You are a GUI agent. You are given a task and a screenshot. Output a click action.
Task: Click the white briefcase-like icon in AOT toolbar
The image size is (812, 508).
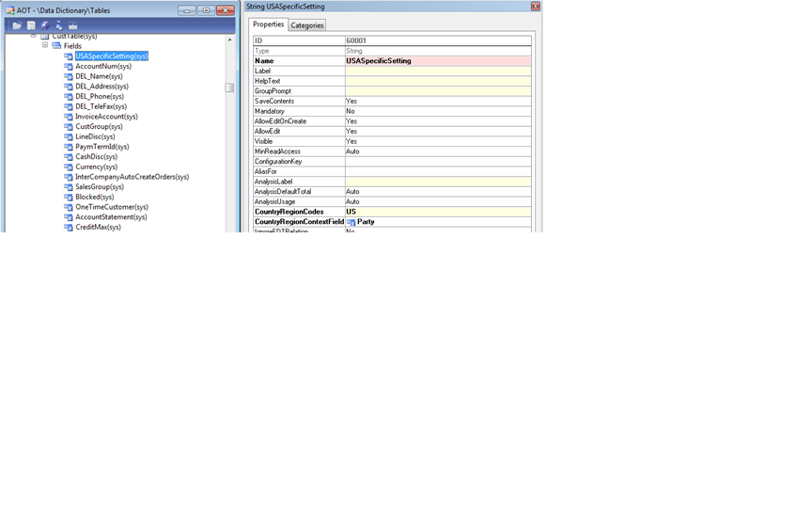tap(73, 25)
